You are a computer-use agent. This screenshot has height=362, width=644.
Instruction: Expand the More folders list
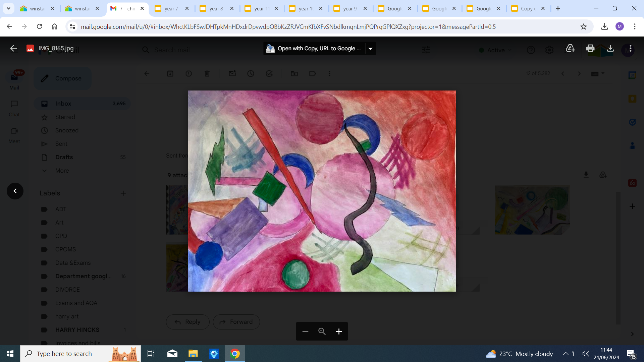(x=82, y=171)
